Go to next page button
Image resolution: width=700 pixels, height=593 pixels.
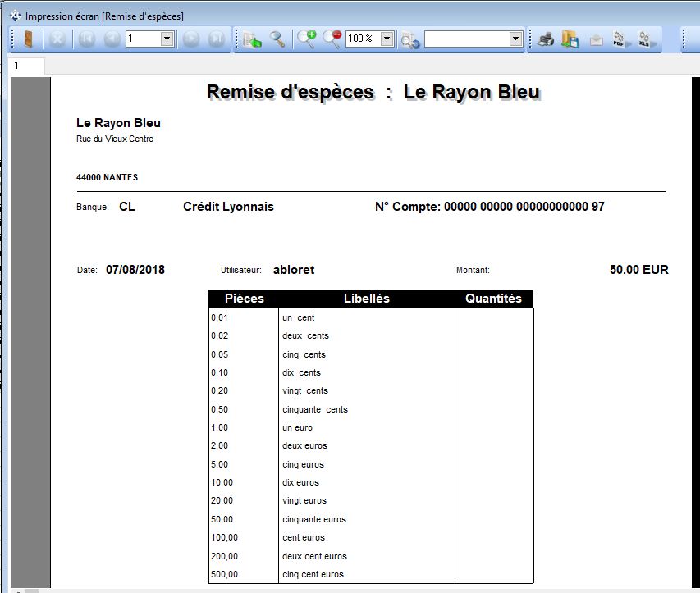pyautogui.click(x=191, y=39)
